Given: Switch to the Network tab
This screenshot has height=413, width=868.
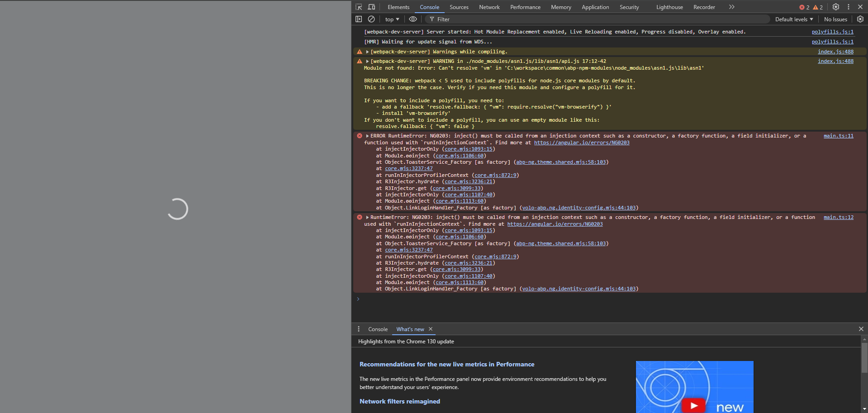Looking at the screenshot, I should 489,7.
